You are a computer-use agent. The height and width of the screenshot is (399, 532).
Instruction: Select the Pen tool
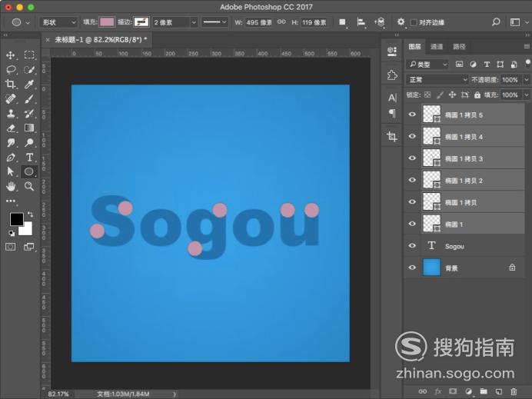tap(11, 157)
